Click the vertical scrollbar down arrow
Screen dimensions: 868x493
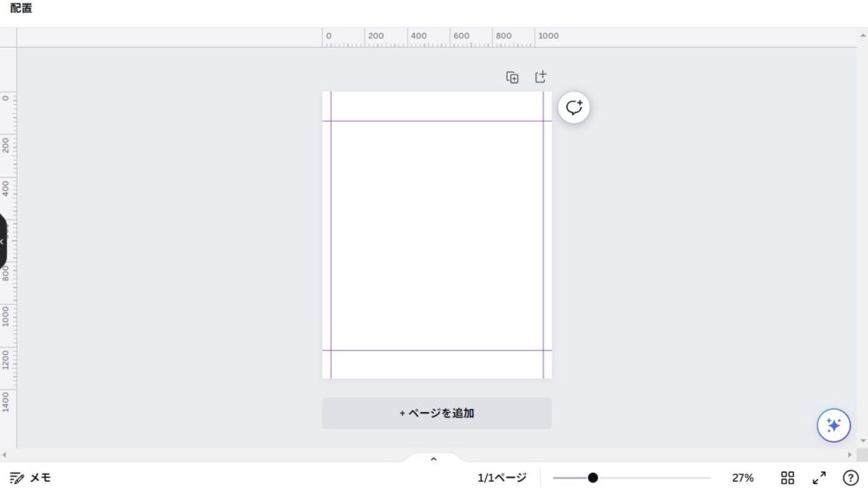point(862,441)
